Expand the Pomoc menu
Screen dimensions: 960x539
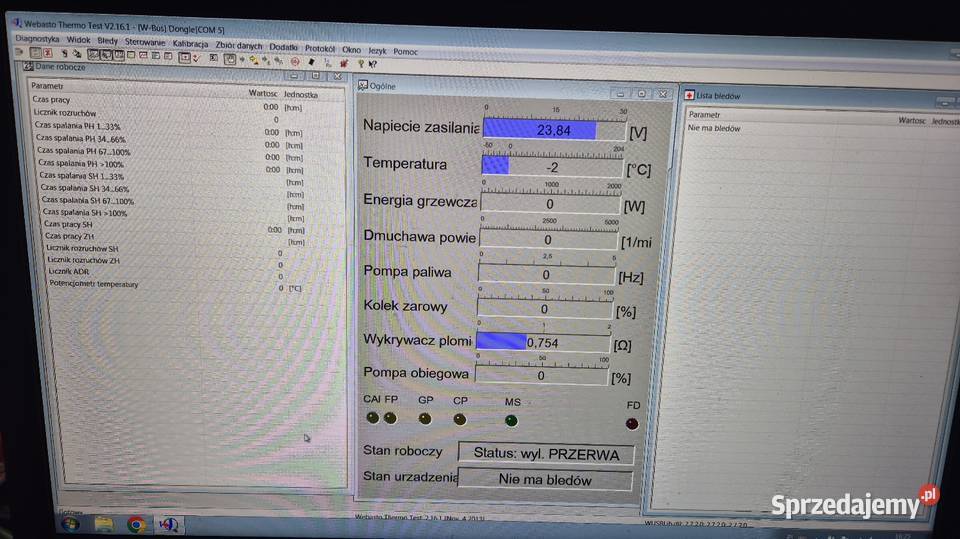[406, 51]
